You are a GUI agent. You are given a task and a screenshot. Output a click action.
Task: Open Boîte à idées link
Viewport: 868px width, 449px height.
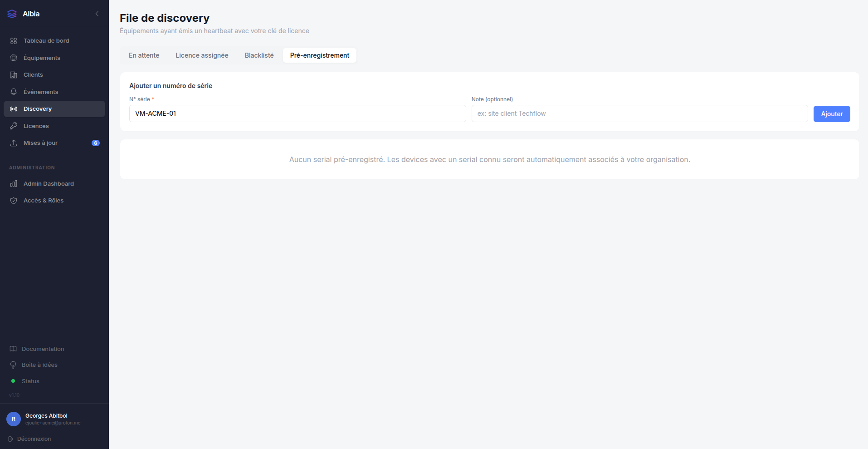54,365
